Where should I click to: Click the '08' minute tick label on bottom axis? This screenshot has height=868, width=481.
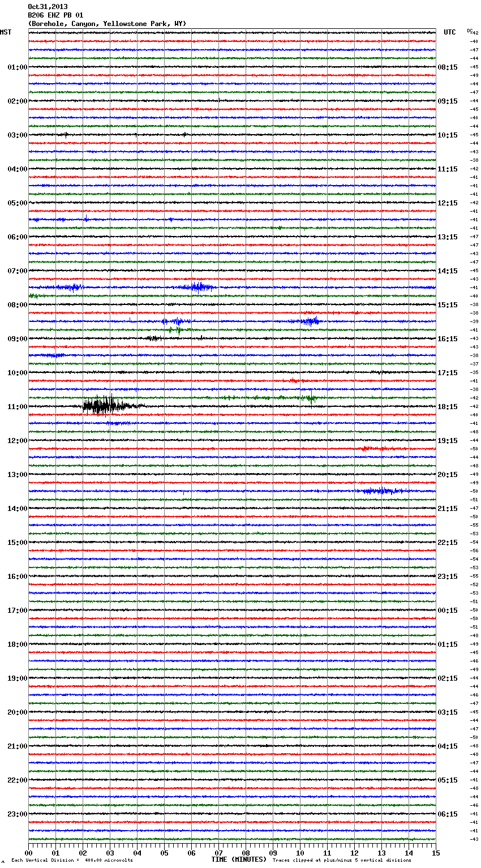point(246,853)
